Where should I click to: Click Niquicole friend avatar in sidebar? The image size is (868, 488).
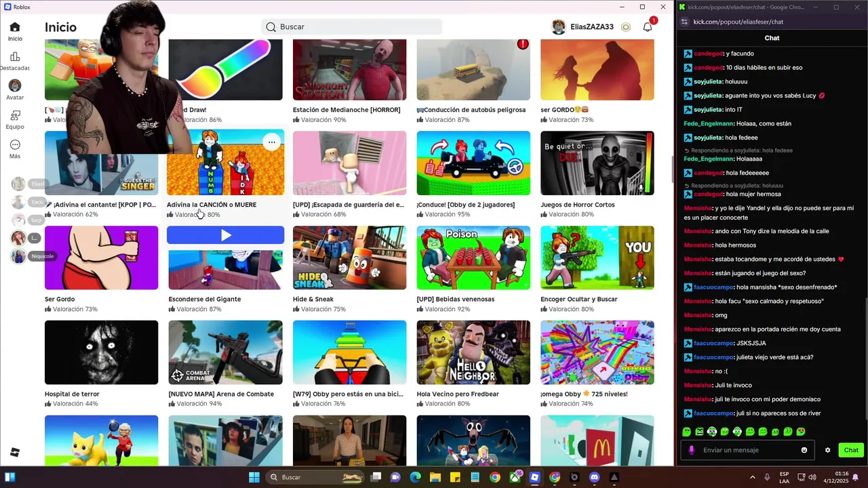click(18, 256)
